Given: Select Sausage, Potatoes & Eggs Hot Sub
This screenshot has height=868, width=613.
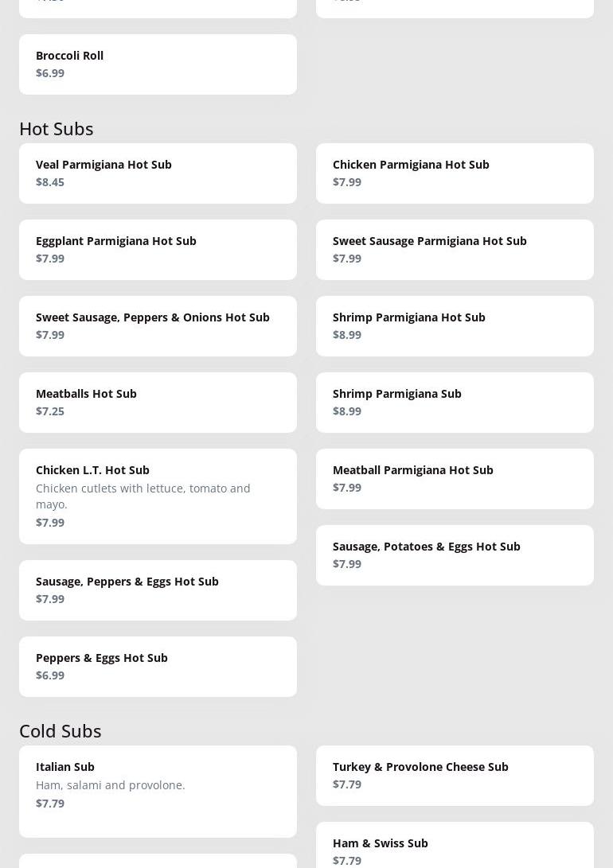Looking at the screenshot, I should (x=455, y=555).
